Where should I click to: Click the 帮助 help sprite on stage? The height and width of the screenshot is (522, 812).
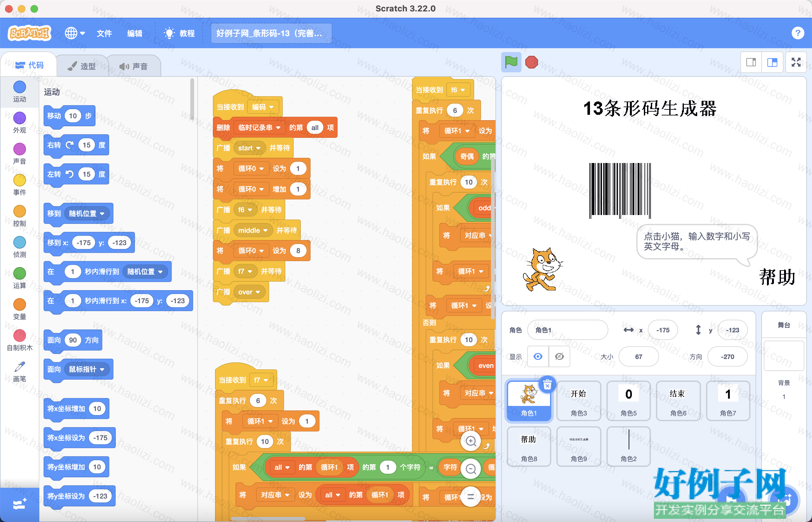click(777, 277)
